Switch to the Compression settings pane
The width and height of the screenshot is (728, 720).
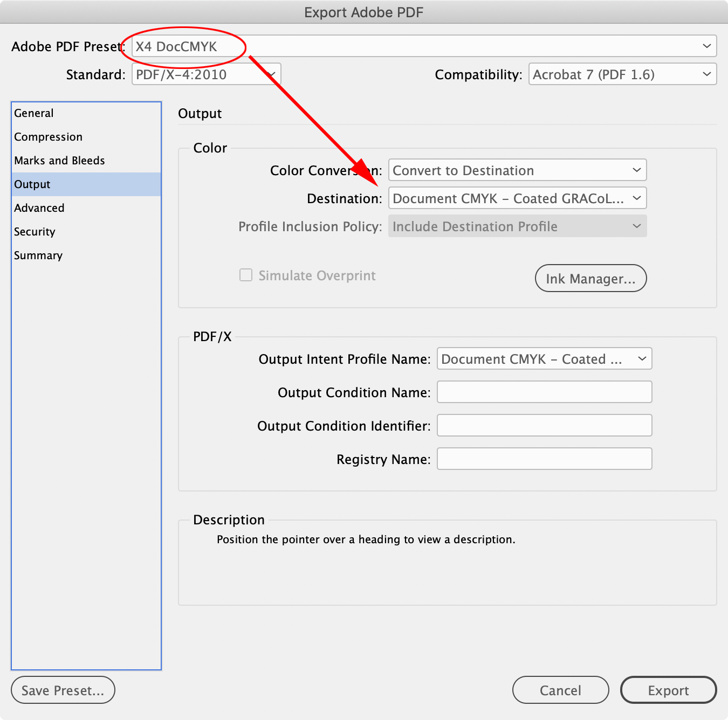48,136
